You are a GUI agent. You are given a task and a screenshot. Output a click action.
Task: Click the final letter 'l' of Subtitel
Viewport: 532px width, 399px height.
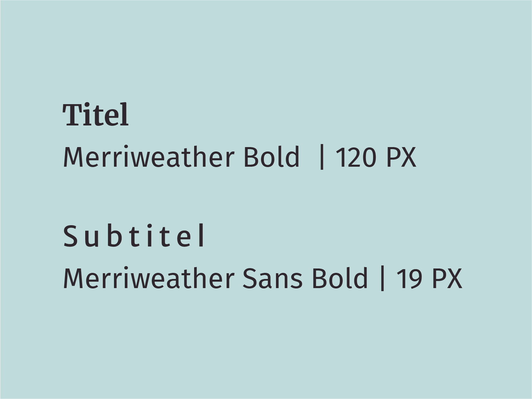pyautogui.click(x=202, y=235)
